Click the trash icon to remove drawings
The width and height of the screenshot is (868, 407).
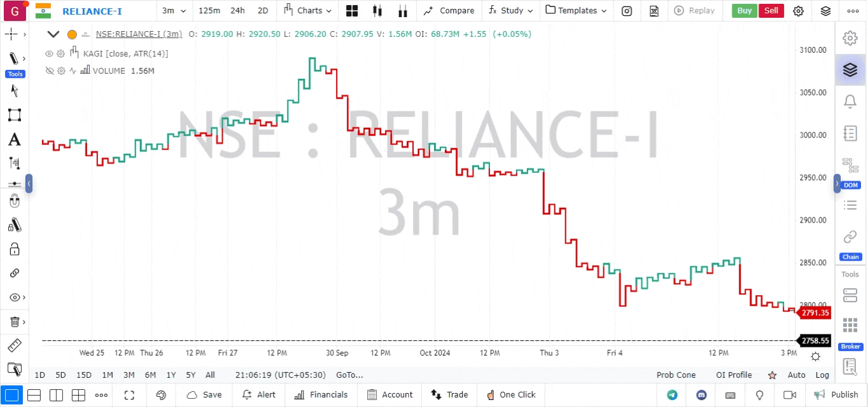13,322
